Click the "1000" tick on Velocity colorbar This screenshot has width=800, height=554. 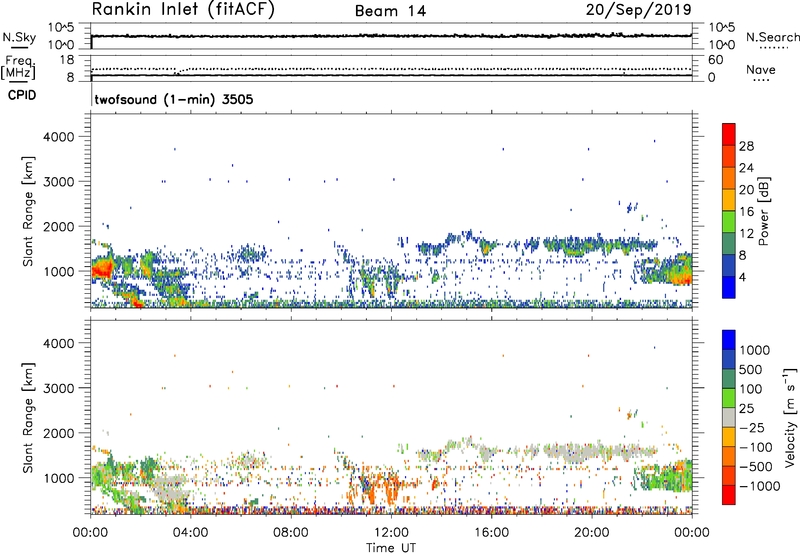click(755, 350)
